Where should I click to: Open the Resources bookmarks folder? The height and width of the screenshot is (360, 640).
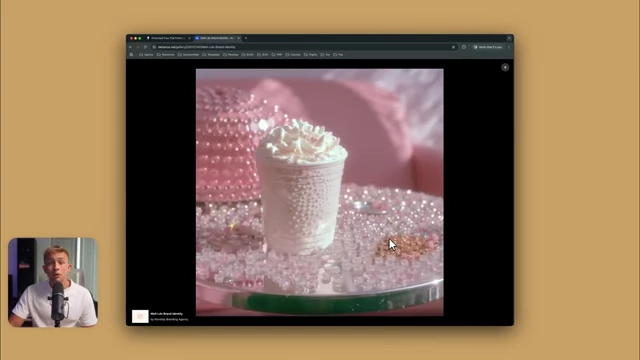coord(166,54)
